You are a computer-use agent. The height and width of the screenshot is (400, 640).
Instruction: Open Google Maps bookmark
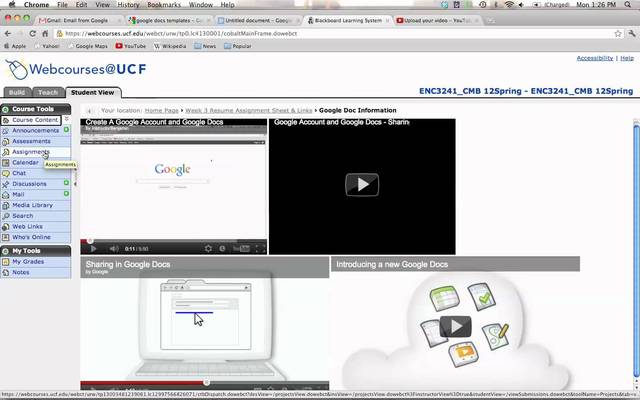[x=88, y=46]
